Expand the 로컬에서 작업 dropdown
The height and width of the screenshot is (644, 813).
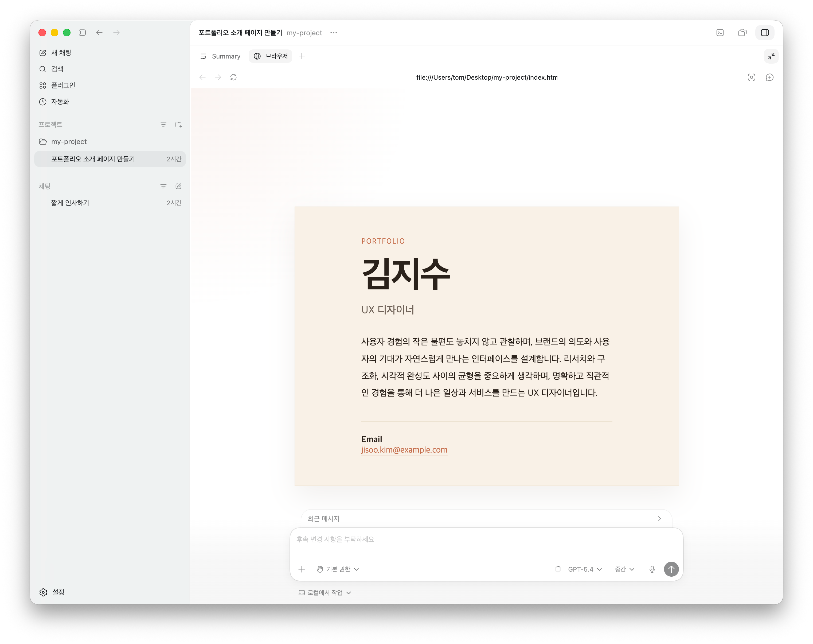325,593
